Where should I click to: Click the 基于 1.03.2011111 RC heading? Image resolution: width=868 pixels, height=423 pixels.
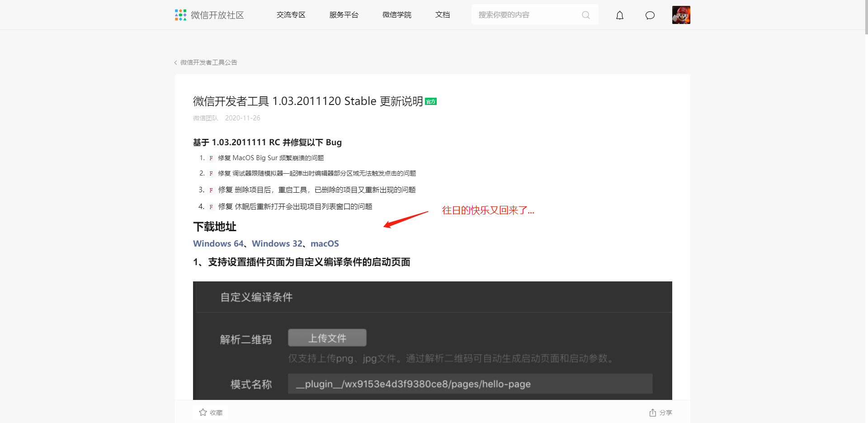pyautogui.click(x=267, y=142)
